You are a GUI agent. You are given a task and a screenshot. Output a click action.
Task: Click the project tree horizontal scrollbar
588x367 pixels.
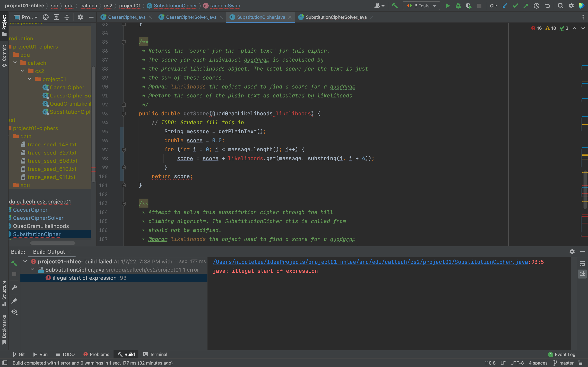(53, 243)
